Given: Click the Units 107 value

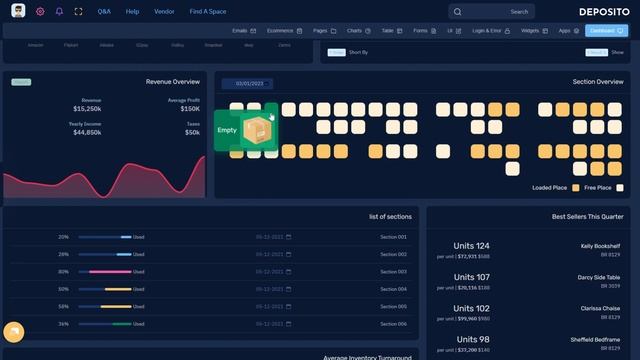Looking at the screenshot, I should (x=472, y=277).
